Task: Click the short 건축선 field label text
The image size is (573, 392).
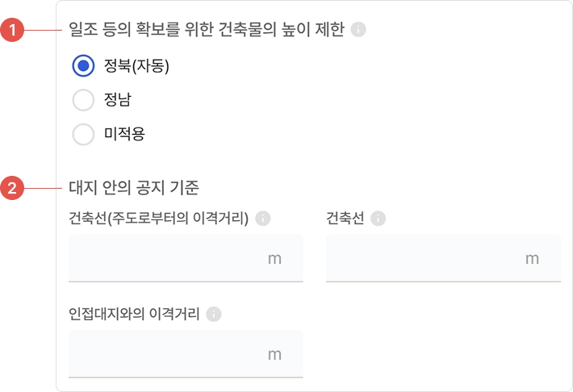Action: [x=345, y=218]
